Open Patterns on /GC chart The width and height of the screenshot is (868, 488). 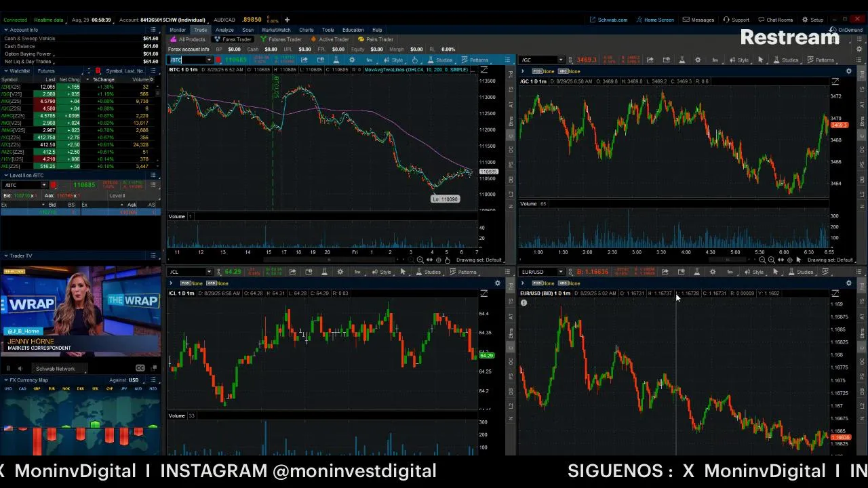[x=821, y=60]
